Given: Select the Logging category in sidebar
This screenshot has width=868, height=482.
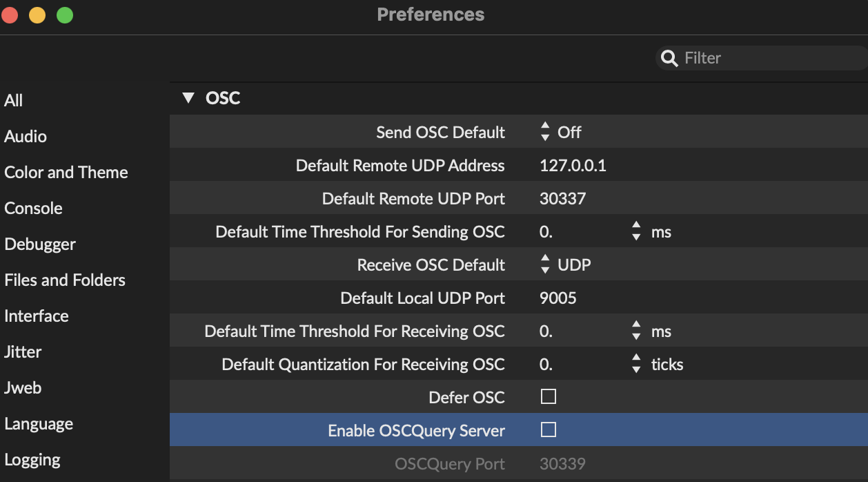Looking at the screenshot, I should point(32,460).
